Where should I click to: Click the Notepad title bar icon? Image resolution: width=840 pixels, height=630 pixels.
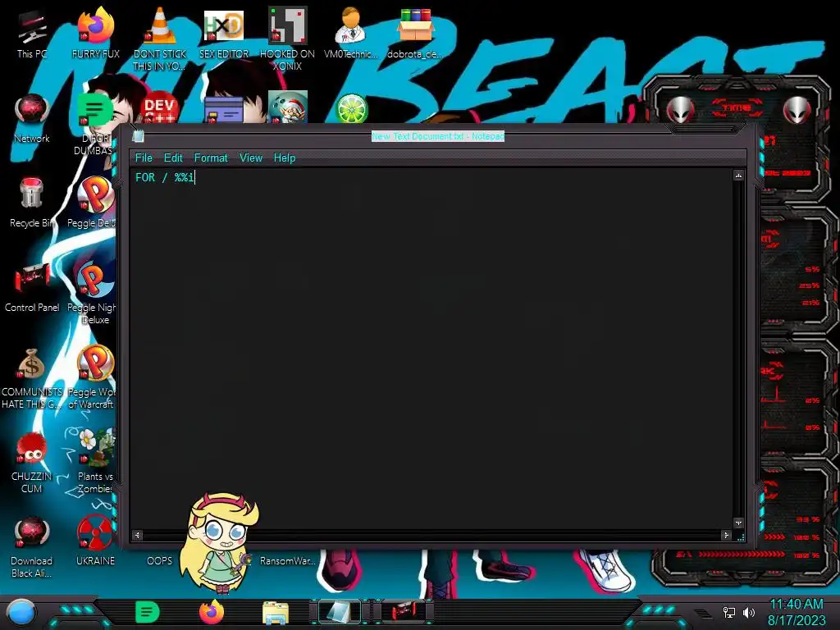tap(138, 136)
